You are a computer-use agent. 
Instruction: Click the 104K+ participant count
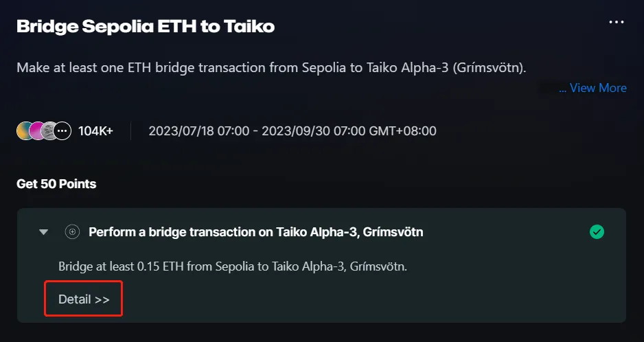pos(95,131)
